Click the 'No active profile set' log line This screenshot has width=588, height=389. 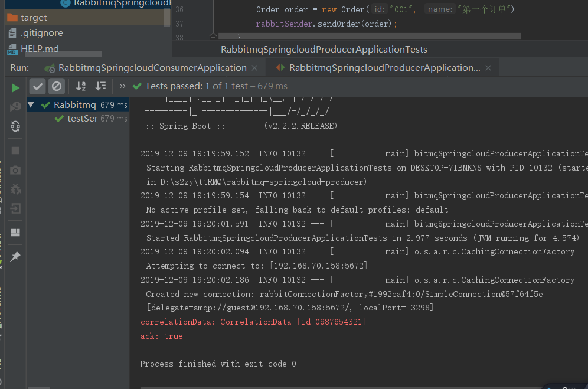[x=297, y=210]
